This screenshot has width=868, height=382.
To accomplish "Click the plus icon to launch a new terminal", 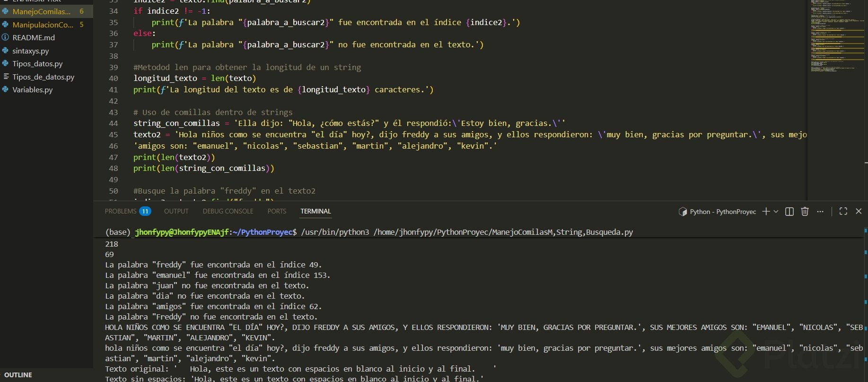I will [x=766, y=212].
